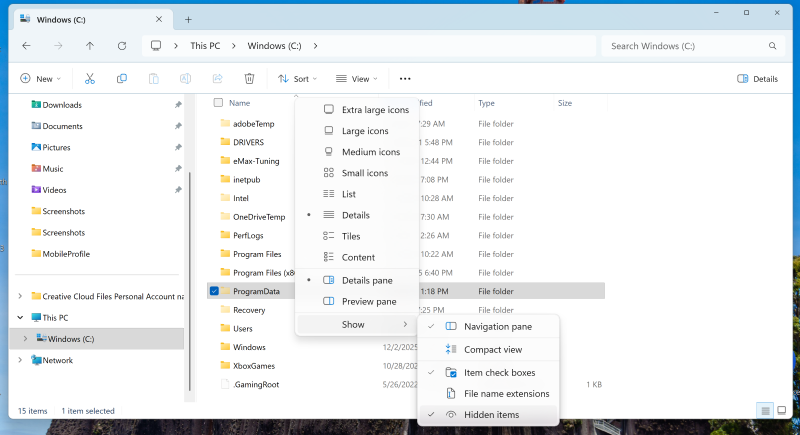Screen dimensions: 800x435
Task: Enable Compact view option
Action: click(x=488, y=350)
